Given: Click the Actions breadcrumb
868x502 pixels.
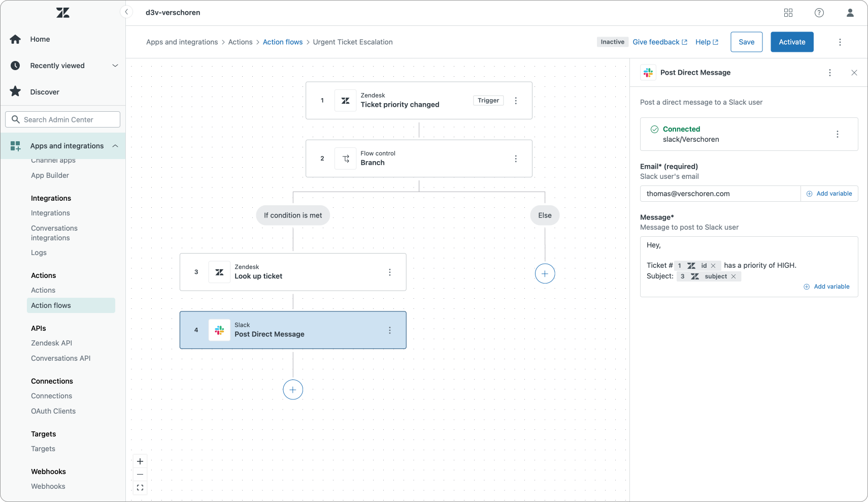Looking at the screenshot, I should click(241, 42).
